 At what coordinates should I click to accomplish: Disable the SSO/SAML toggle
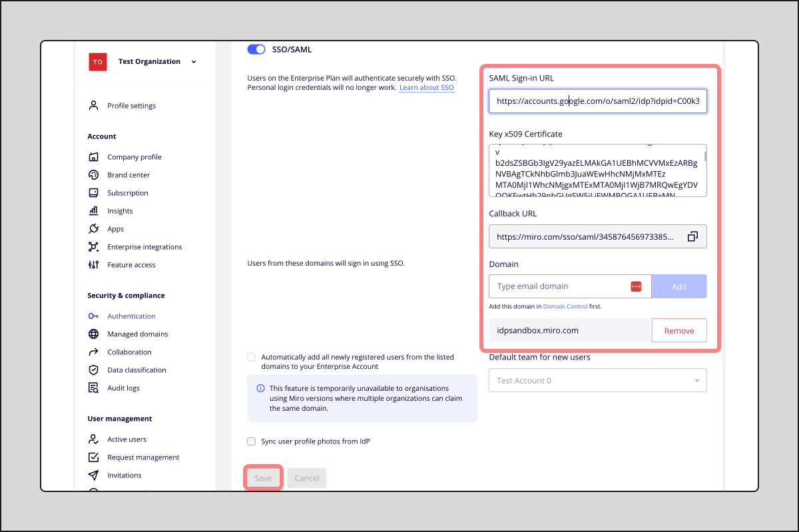[x=256, y=49]
